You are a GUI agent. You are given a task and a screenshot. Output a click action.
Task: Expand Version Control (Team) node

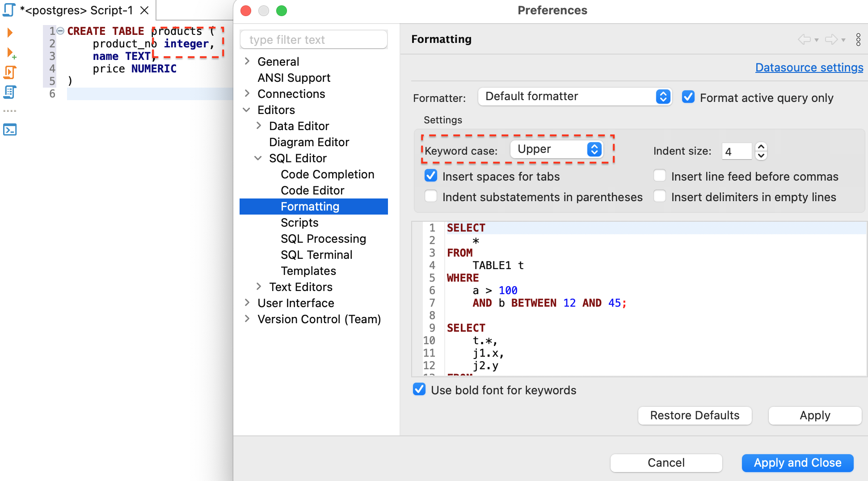coord(247,319)
